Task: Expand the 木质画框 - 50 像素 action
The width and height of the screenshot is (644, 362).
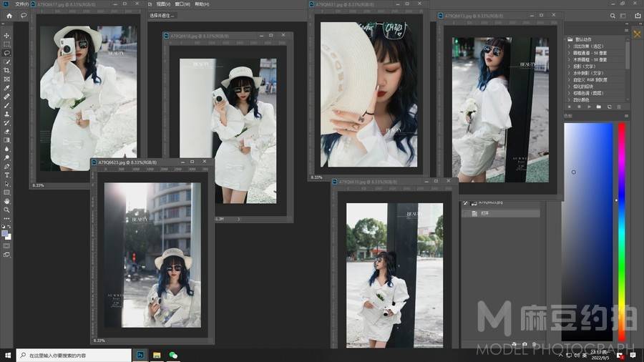Action: 570,59
